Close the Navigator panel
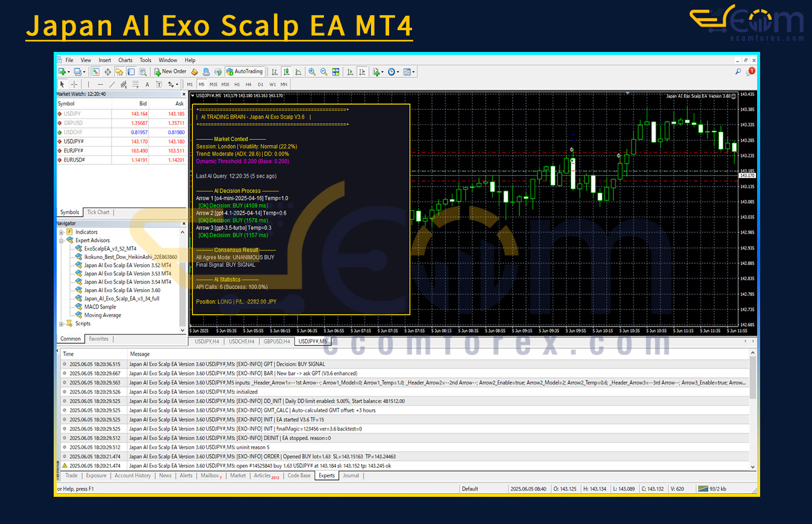 tap(185, 223)
